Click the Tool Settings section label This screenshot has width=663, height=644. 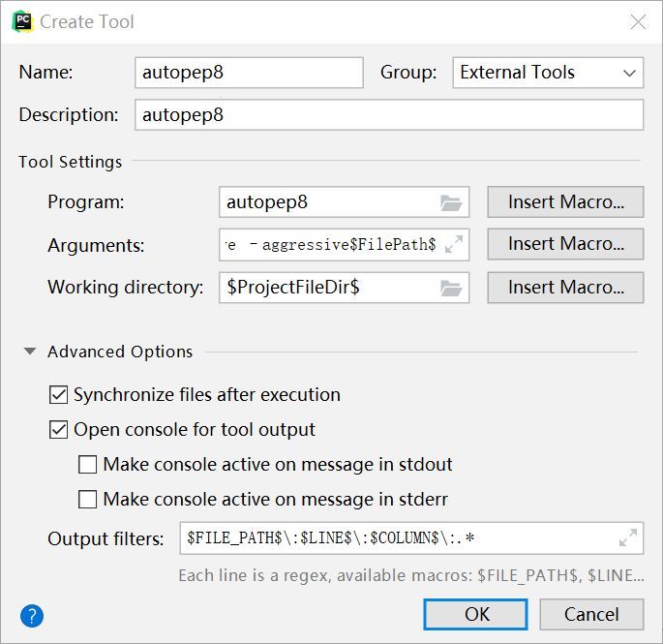point(71,162)
